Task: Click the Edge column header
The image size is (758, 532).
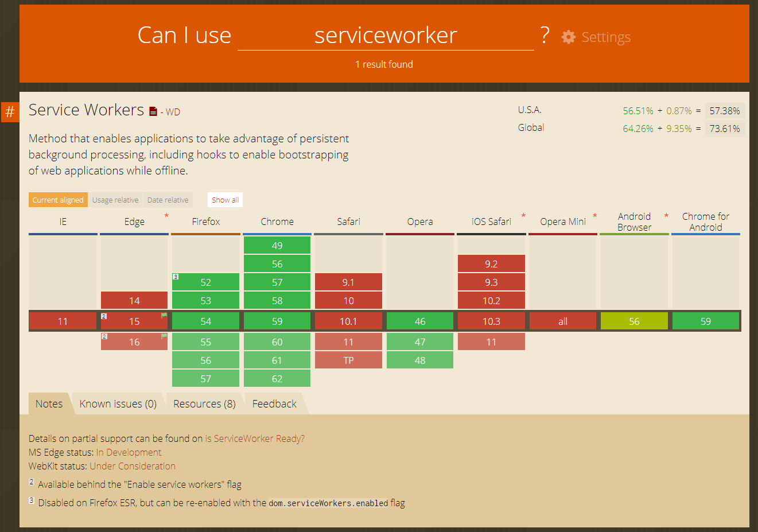Action: coord(134,222)
